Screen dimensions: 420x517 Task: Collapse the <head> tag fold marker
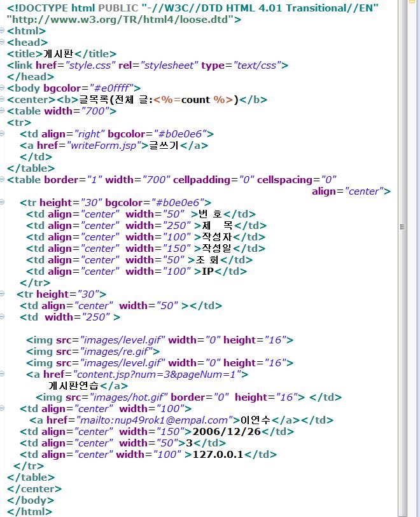[x=2, y=42]
